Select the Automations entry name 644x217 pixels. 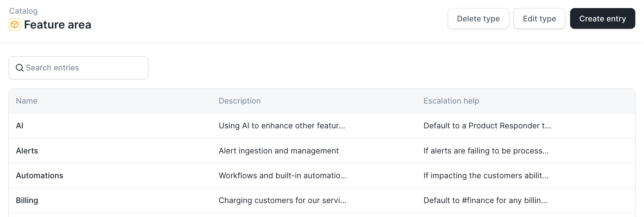(x=39, y=175)
